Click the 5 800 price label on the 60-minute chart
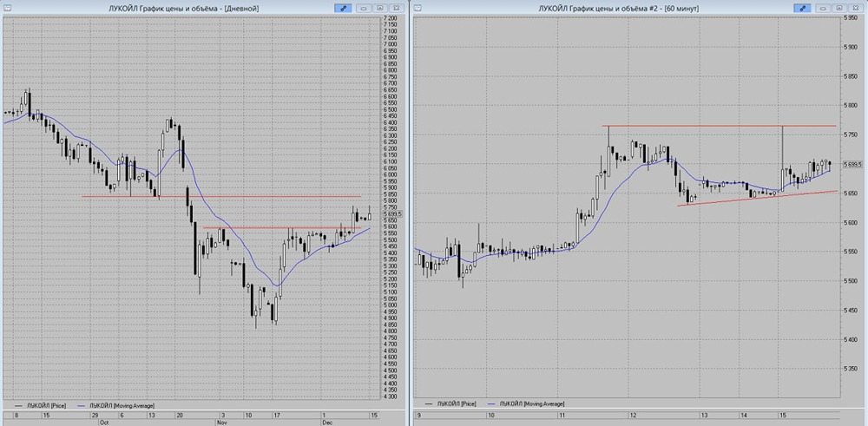 [x=851, y=106]
